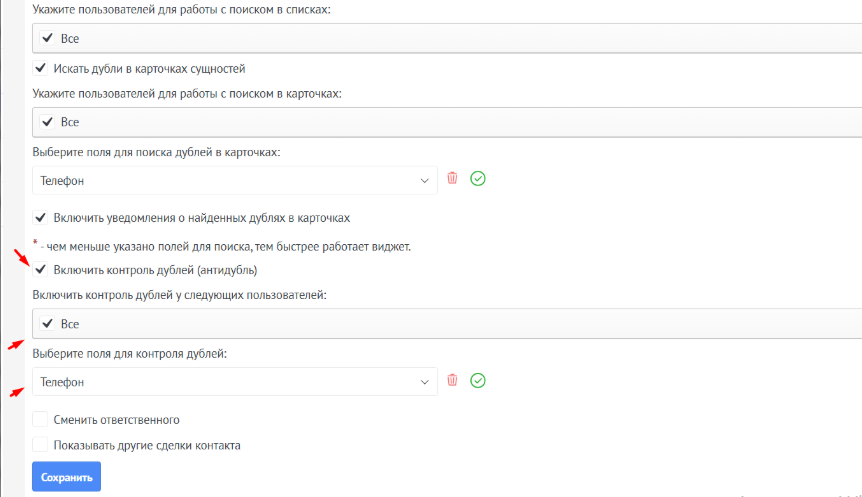Uncheck "Включить контроль дублей (антидубль)"
The image size is (862, 497).
coord(41,270)
